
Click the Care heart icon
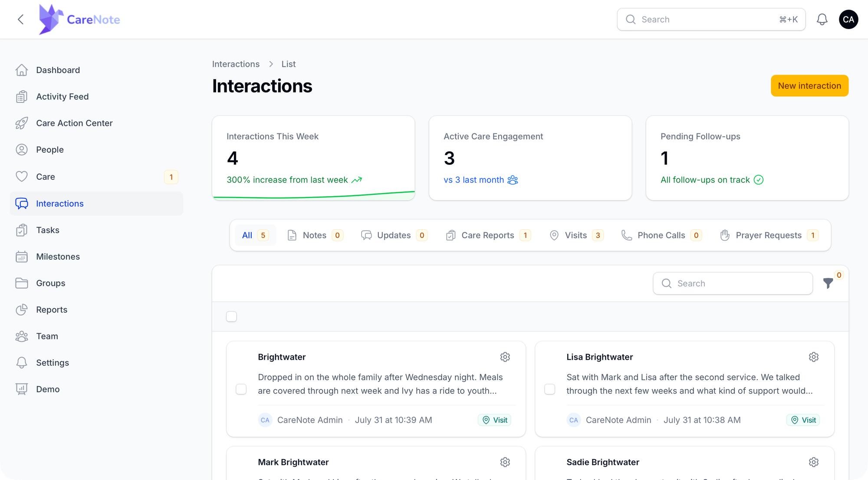coord(22,177)
